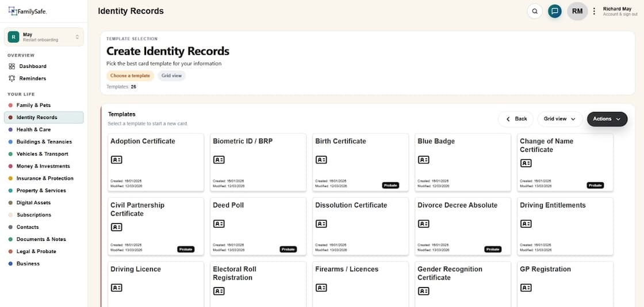Screen dimensions: 644x307
Task: Select the Firearms / Licences template title
Action: point(347,269)
